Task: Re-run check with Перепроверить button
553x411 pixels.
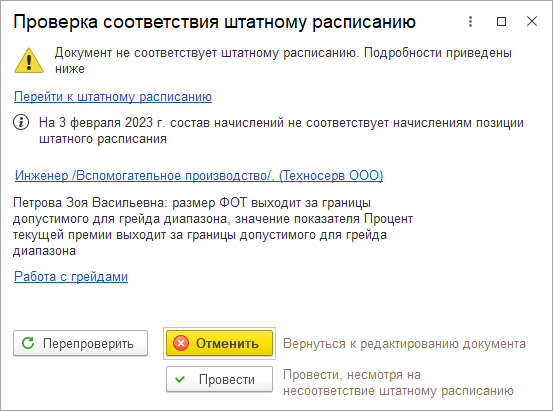Action: [80, 343]
